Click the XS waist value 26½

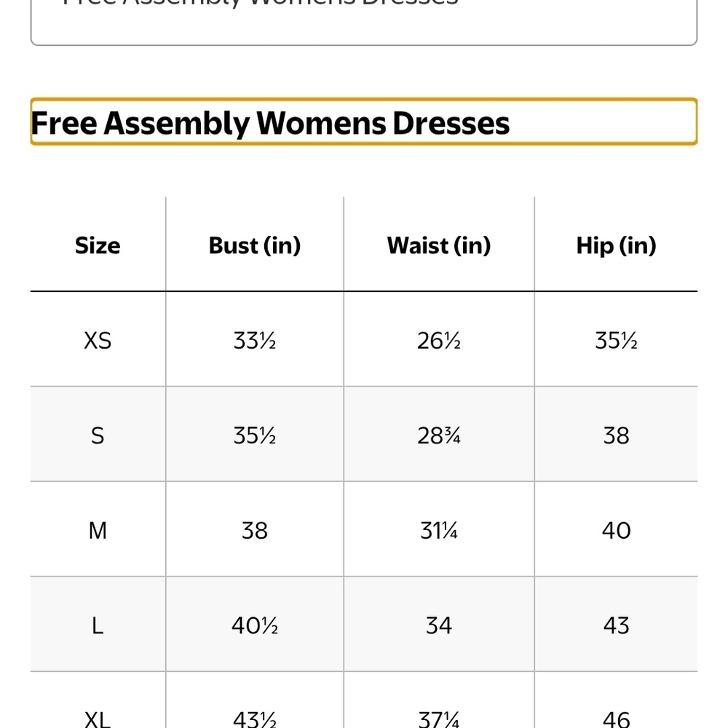pos(439,340)
